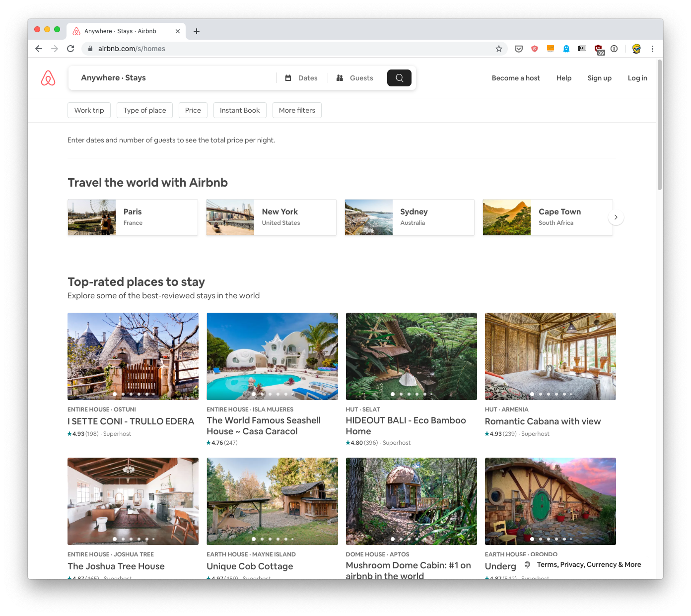The image size is (691, 616).
Task: Click Become a host link
Action: point(516,78)
